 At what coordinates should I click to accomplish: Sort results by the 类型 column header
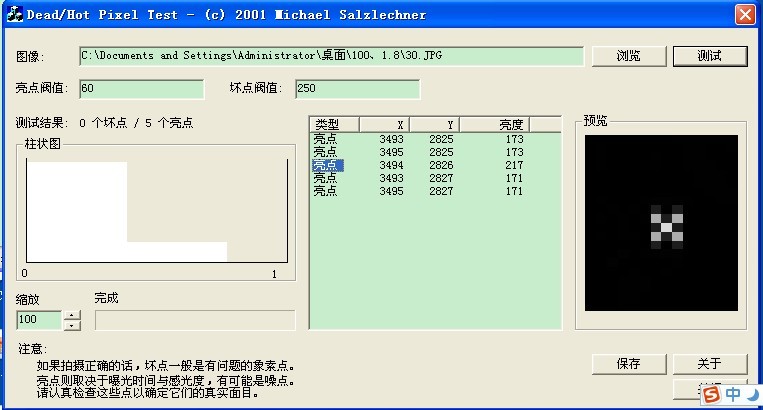(334, 125)
